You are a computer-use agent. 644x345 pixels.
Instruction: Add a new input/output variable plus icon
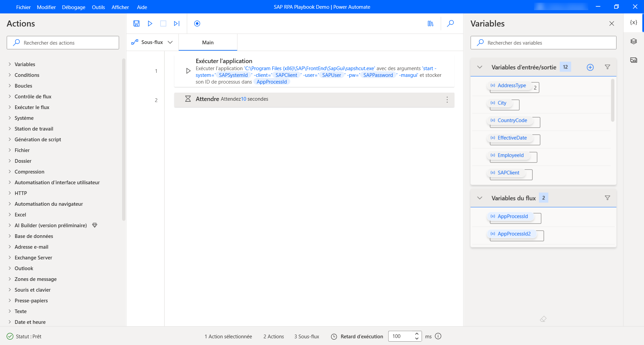point(590,67)
